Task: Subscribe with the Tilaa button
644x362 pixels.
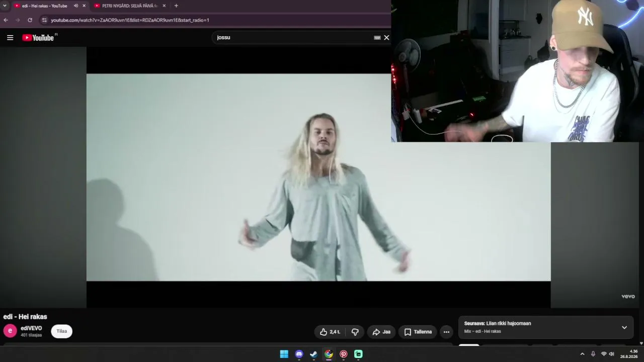Action: pos(61,331)
